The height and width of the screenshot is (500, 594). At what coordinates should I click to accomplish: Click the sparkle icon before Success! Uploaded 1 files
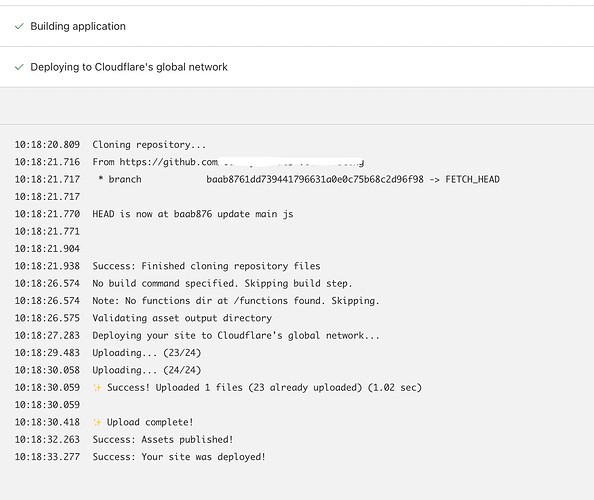click(97, 388)
